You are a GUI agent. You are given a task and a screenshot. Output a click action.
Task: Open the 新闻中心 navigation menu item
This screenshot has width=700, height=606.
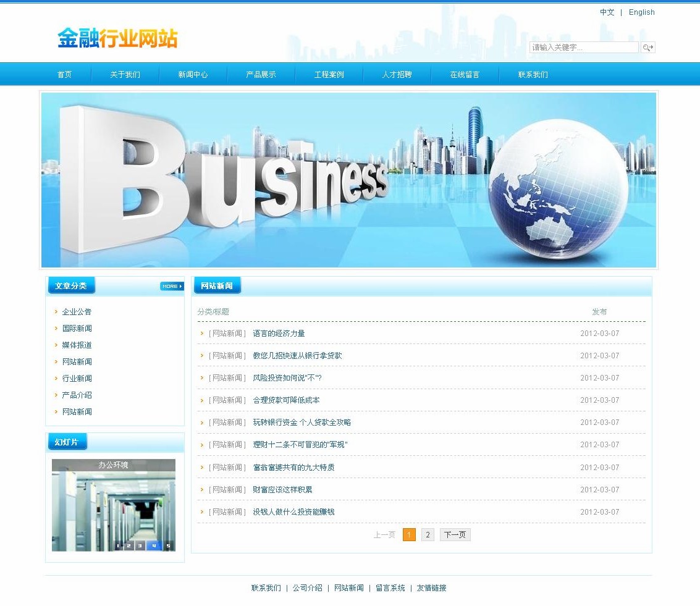click(x=193, y=75)
